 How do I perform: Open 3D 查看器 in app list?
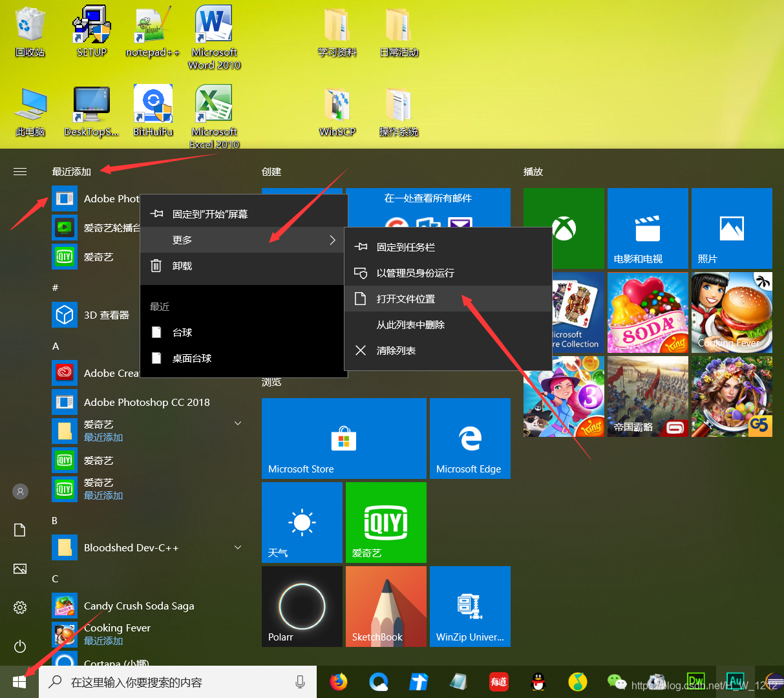pos(96,315)
